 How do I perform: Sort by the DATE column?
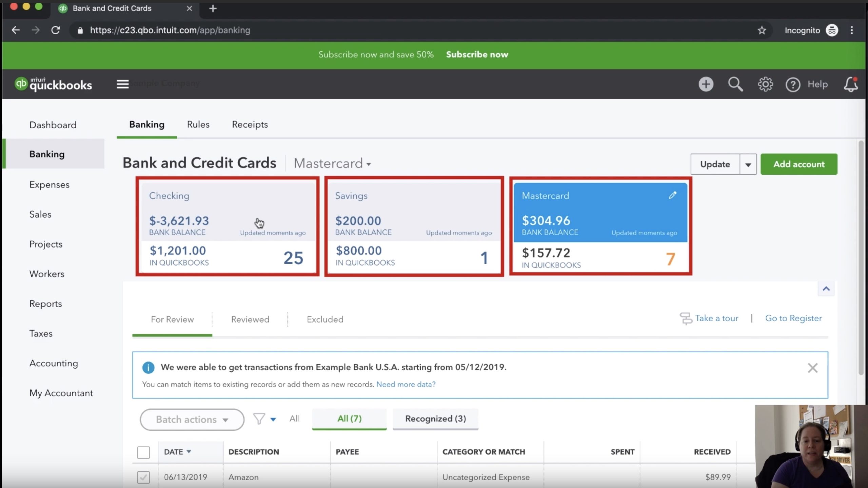177,452
